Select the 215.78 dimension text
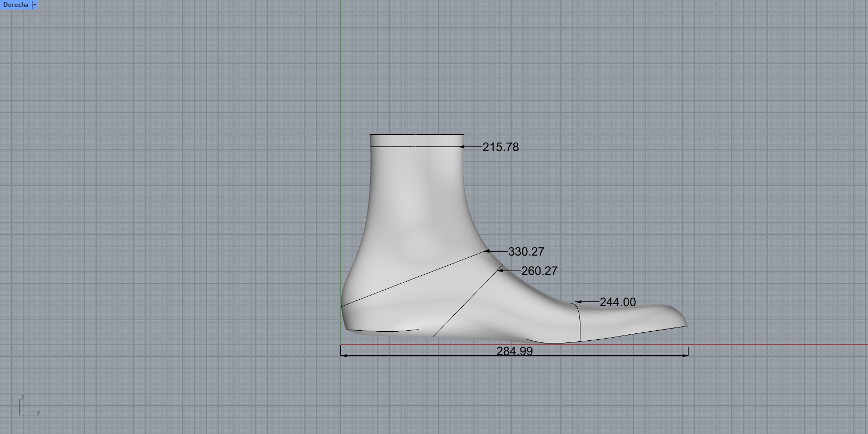The height and width of the screenshot is (434, 868). (x=501, y=147)
